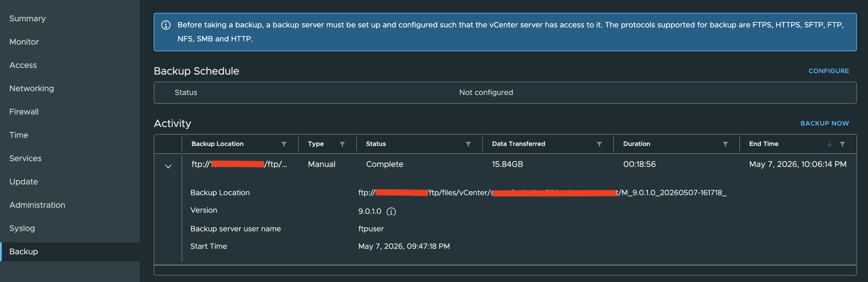868x282 pixels.
Task: Sort by End Time column header
Action: [x=764, y=144]
